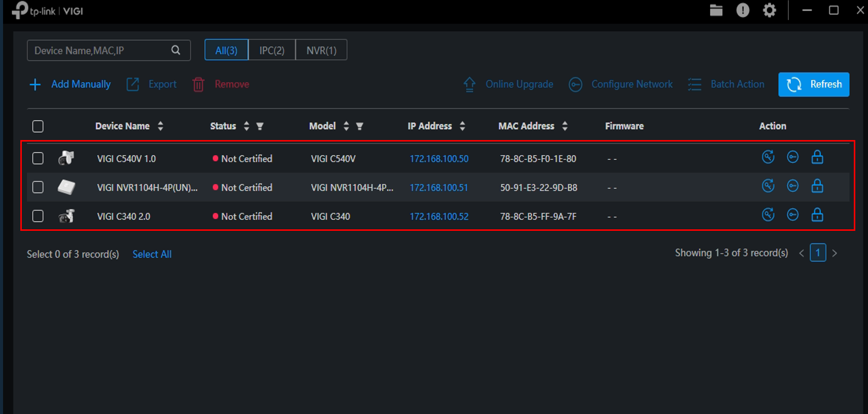Viewport: 868px width, 414px height.
Task: Go to the next page arrow
Action: point(834,253)
